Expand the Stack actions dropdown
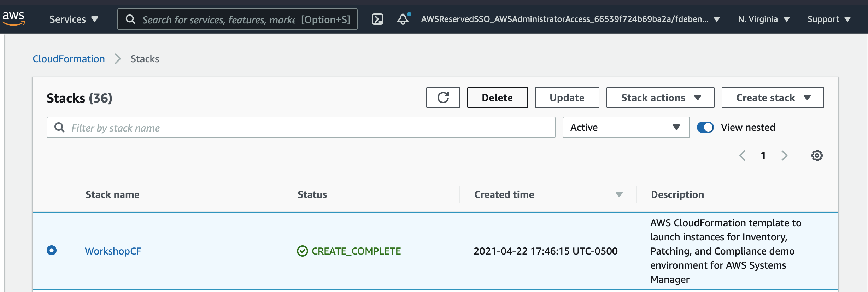Viewport: 868px width, 292px height. coord(660,98)
